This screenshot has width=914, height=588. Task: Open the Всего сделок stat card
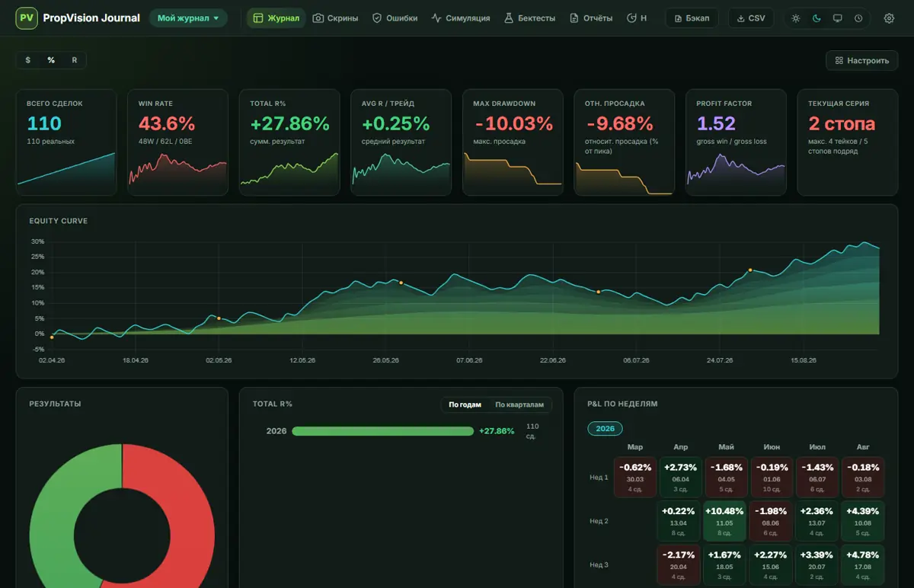point(66,142)
